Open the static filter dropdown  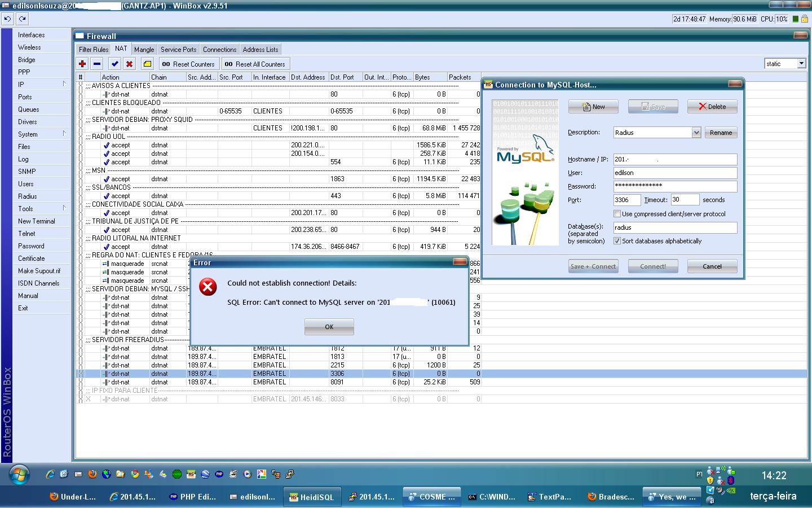[801, 64]
